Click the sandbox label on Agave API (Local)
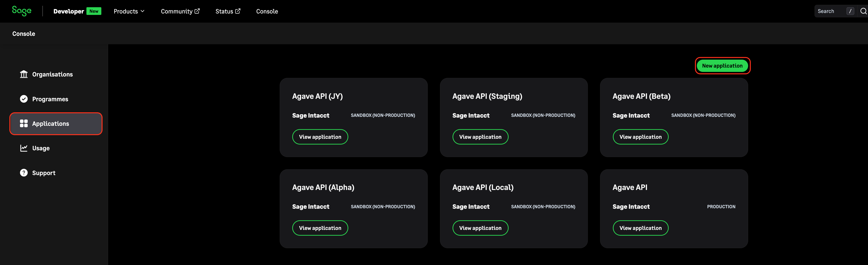 543,207
